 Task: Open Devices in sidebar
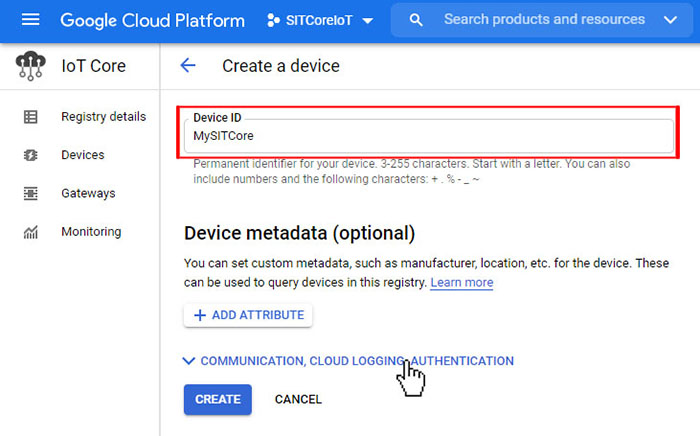[83, 155]
